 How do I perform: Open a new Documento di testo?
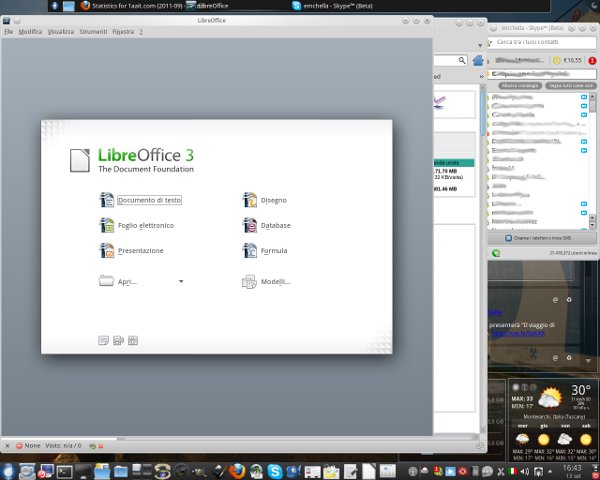(149, 200)
